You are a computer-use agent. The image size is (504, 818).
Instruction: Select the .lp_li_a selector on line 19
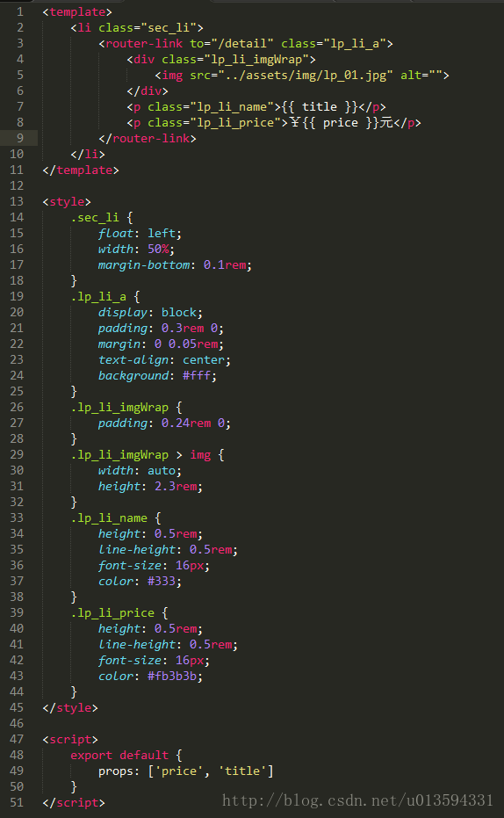point(98,296)
